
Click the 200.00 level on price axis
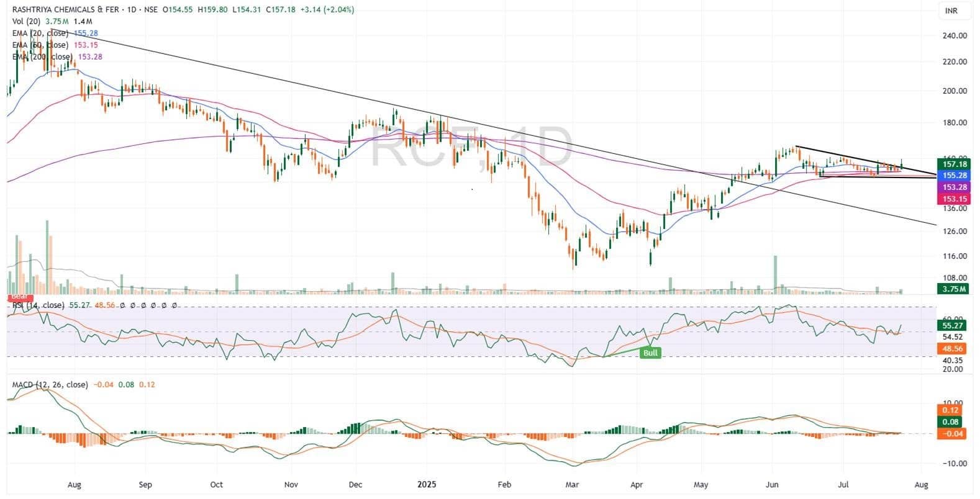[x=955, y=91]
